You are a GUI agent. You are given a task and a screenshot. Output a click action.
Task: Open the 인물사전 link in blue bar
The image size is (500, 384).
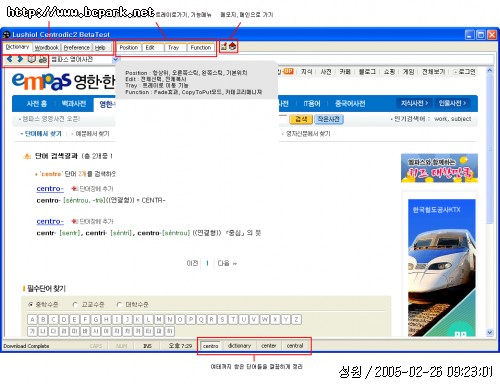pyautogui.click(x=452, y=103)
